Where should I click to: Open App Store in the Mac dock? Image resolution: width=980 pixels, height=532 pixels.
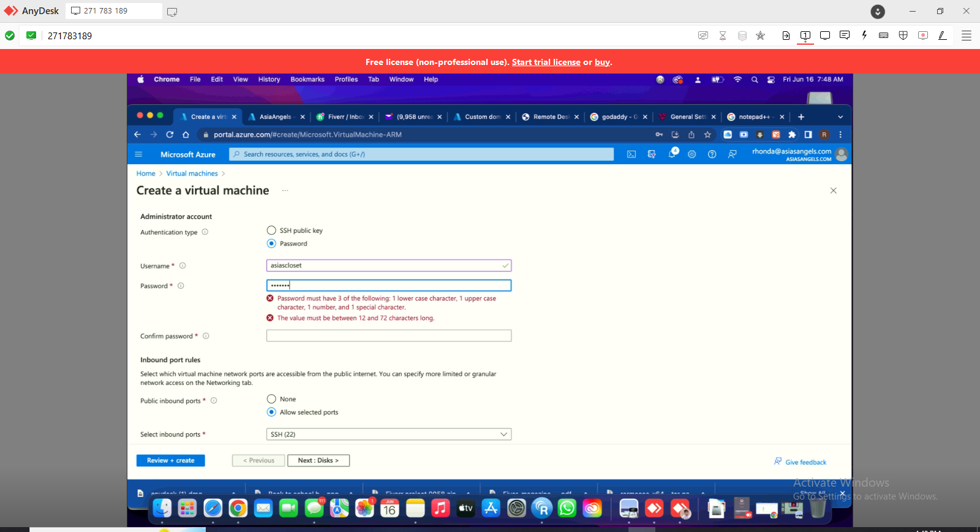tap(491, 507)
